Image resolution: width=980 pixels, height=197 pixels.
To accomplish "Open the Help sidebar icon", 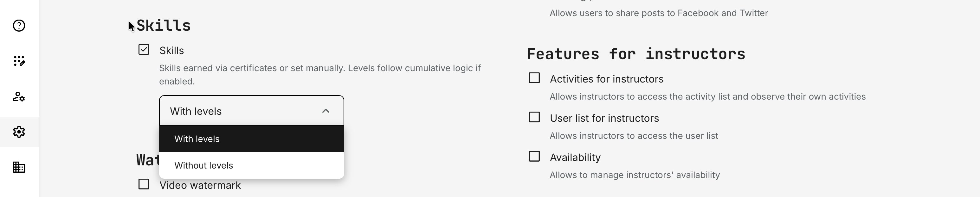I will (18, 26).
